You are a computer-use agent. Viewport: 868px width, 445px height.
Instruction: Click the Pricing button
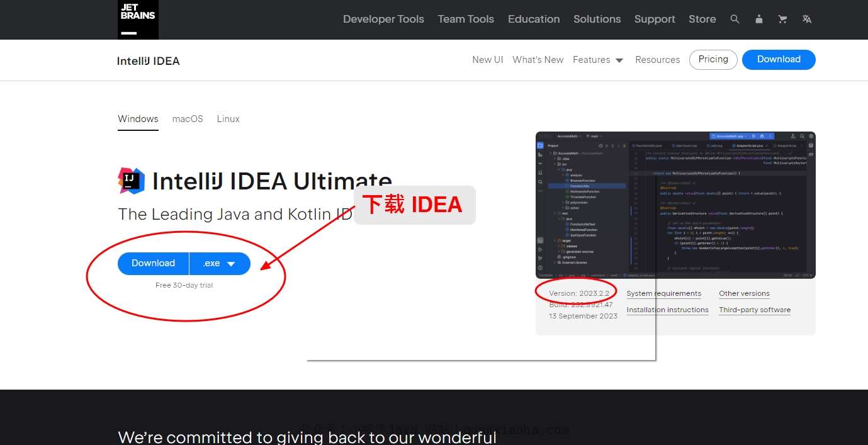[x=713, y=59]
